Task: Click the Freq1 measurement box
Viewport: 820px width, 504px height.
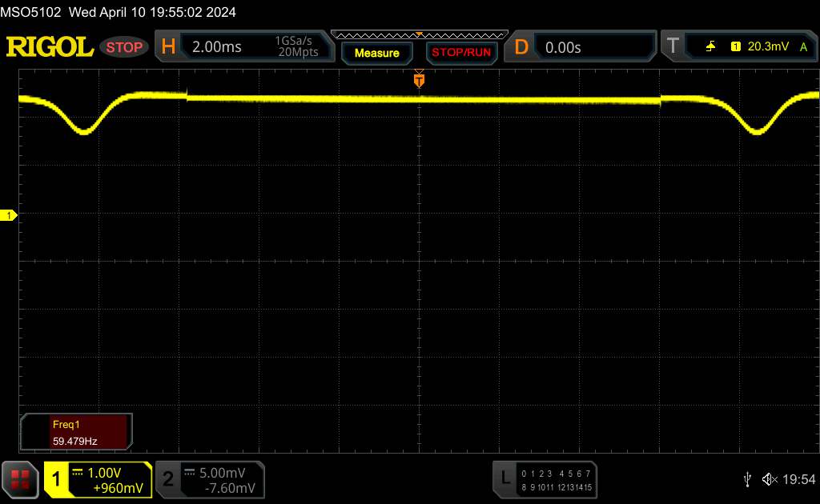Action: point(76,433)
